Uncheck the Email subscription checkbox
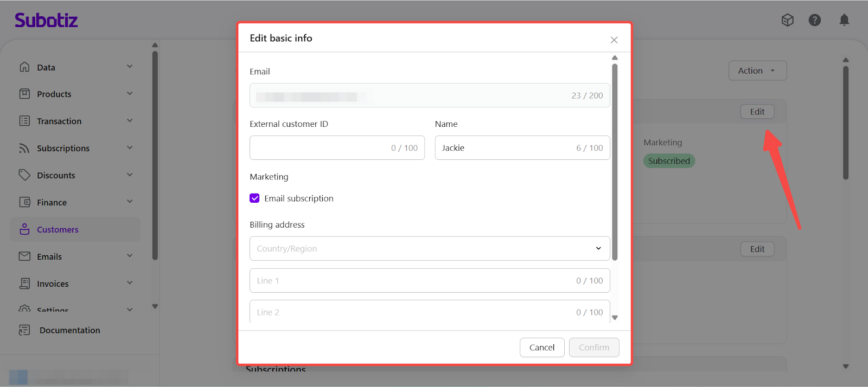 [x=254, y=198]
